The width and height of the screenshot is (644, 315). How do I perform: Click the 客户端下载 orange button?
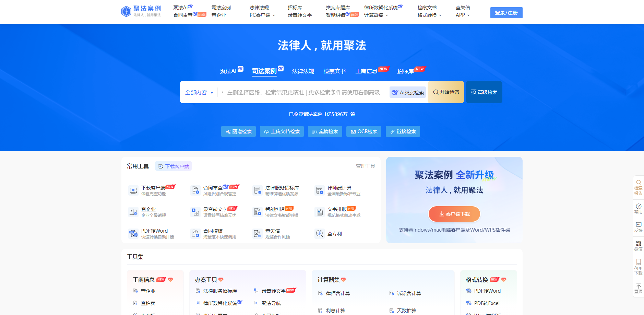454,214
